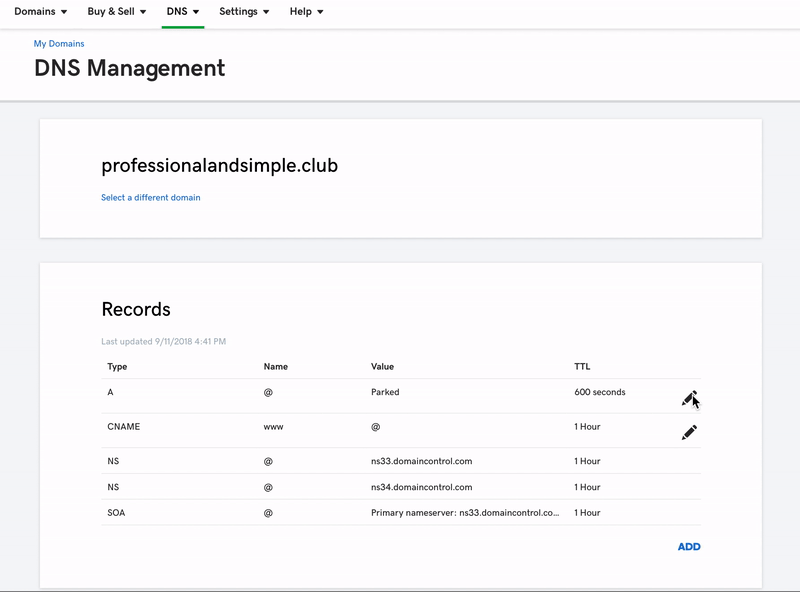This screenshot has width=800, height=592.
Task: Go to the My Domains breadcrumb link
Action: coord(59,43)
